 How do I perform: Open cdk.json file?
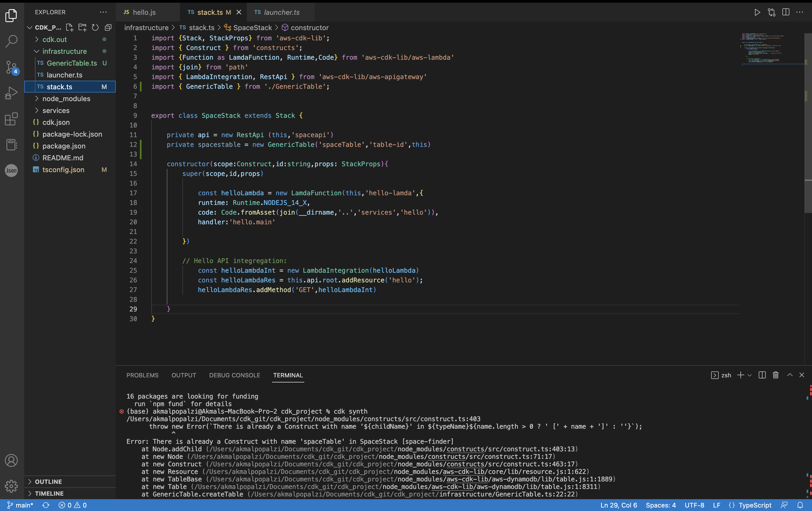[70, 122]
